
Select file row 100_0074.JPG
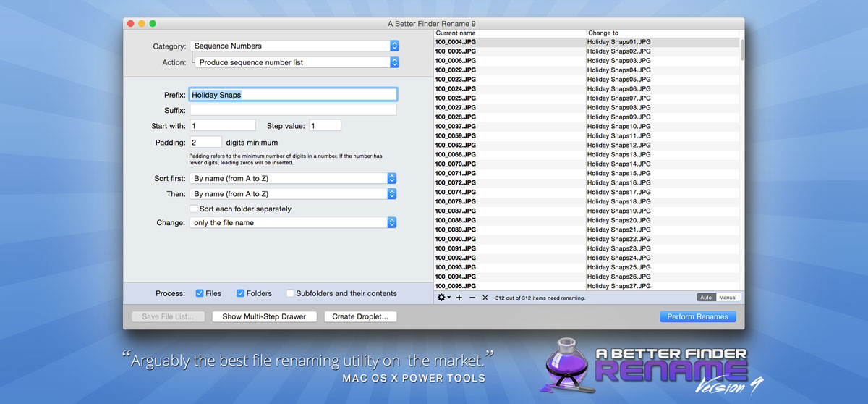click(x=587, y=193)
